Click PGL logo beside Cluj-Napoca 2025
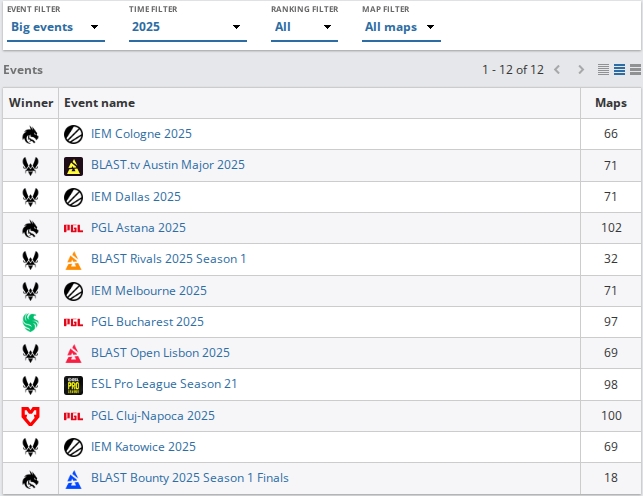 click(x=73, y=416)
